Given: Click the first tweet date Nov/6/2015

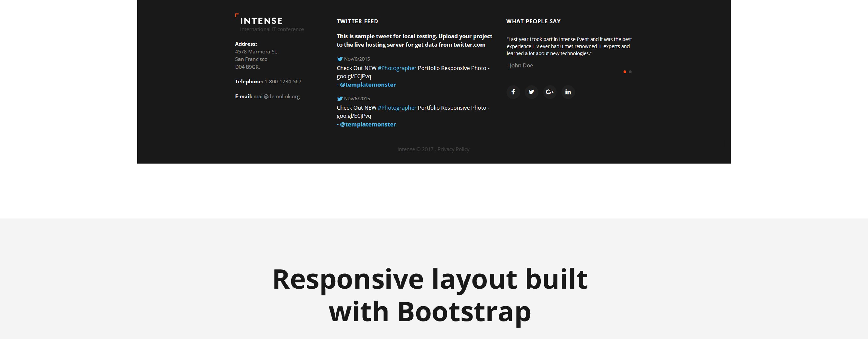Looking at the screenshot, I should 357,59.
